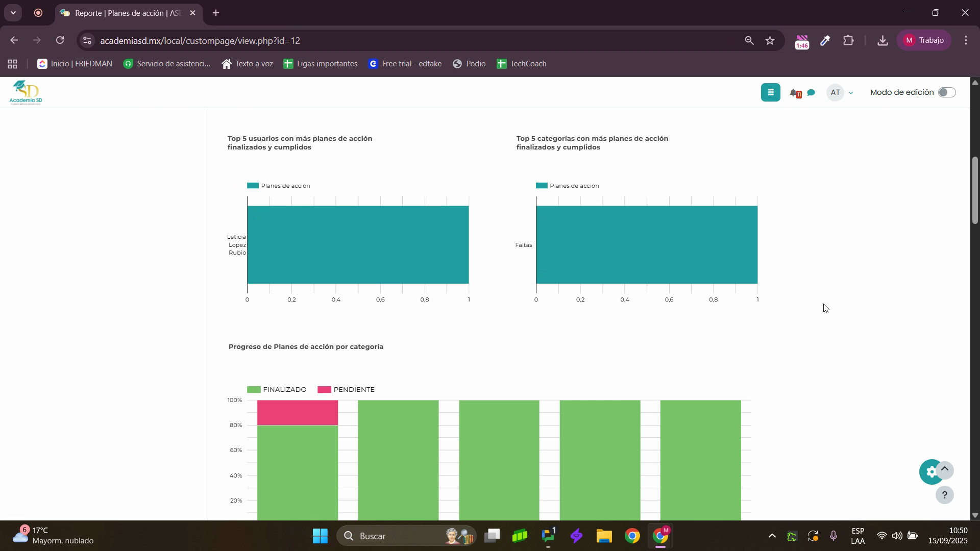Open the help question mark button
This screenshot has width=980, height=551.
944,495
